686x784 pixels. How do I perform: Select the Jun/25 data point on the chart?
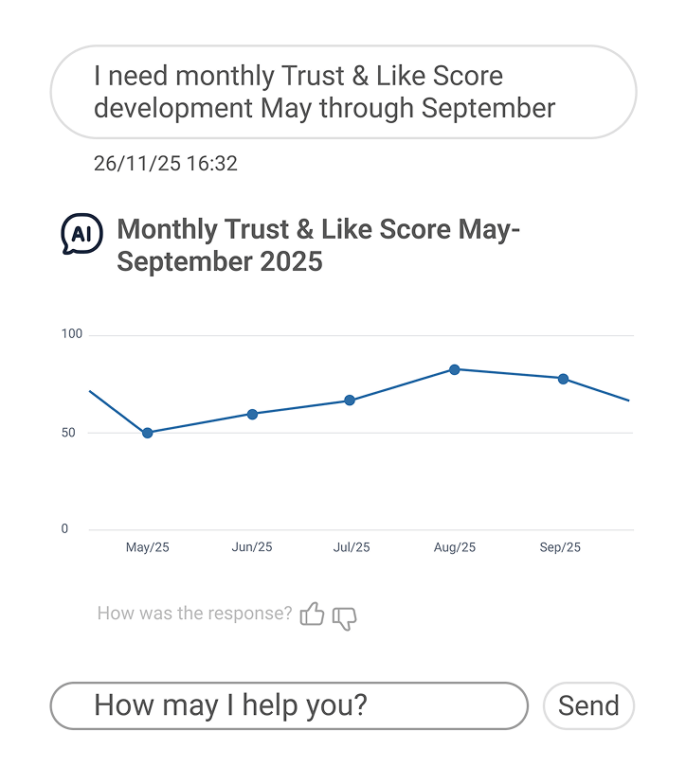click(x=251, y=414)
